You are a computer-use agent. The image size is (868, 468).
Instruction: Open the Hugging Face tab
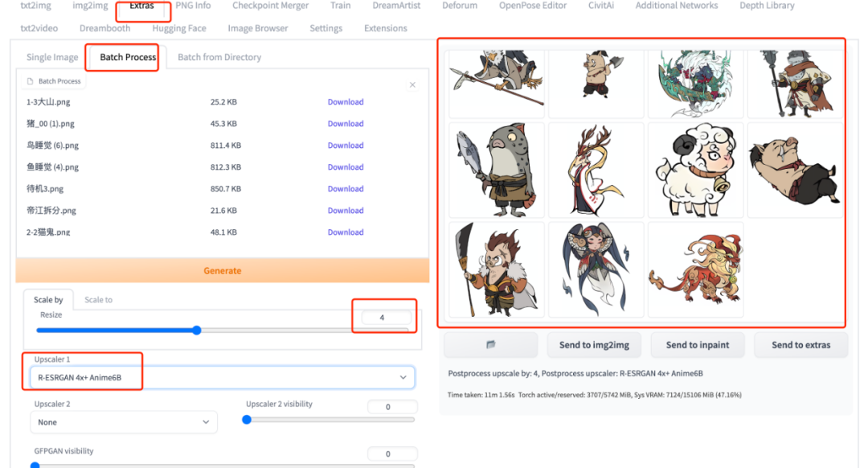pos(178,28)
